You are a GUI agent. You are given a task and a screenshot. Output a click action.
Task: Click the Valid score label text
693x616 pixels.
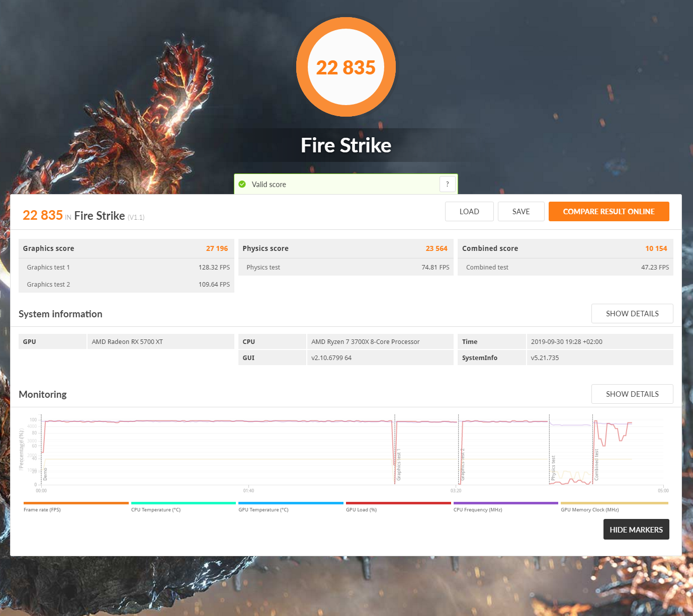(x=269, y=185)
